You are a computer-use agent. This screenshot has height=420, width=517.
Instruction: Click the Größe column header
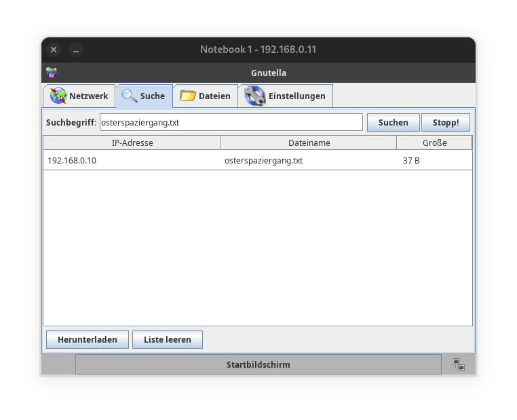click(434, 142)
